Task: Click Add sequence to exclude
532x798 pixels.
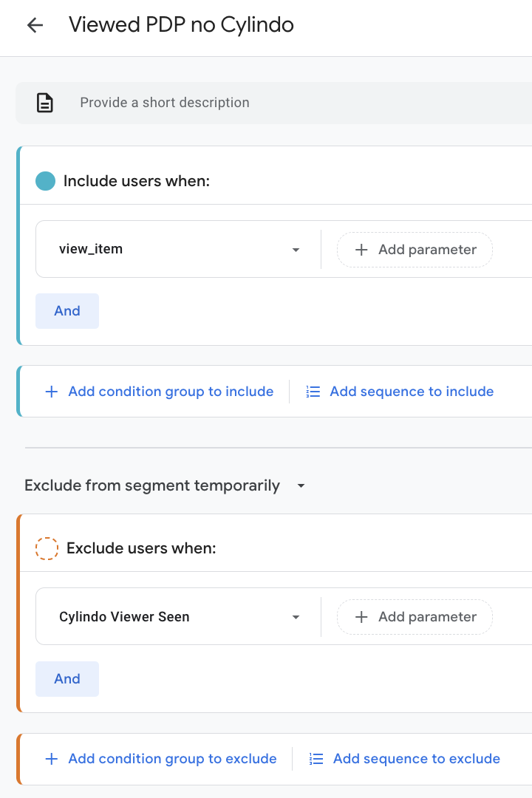Action: [x=416, y=759]
